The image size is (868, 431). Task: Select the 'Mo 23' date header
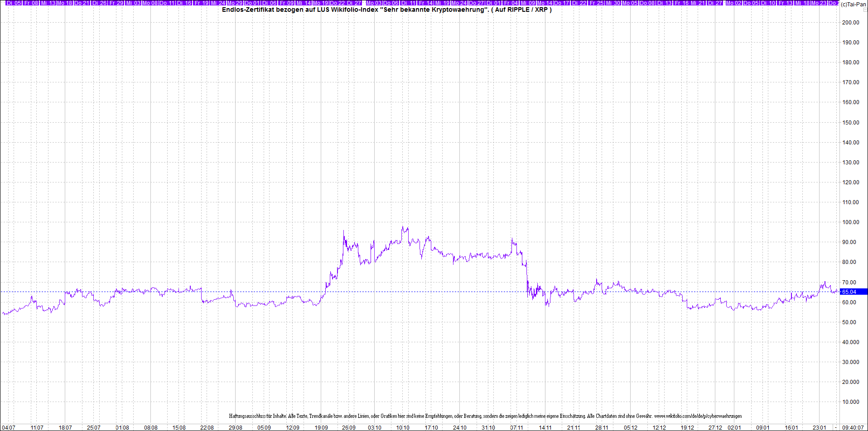819,3
